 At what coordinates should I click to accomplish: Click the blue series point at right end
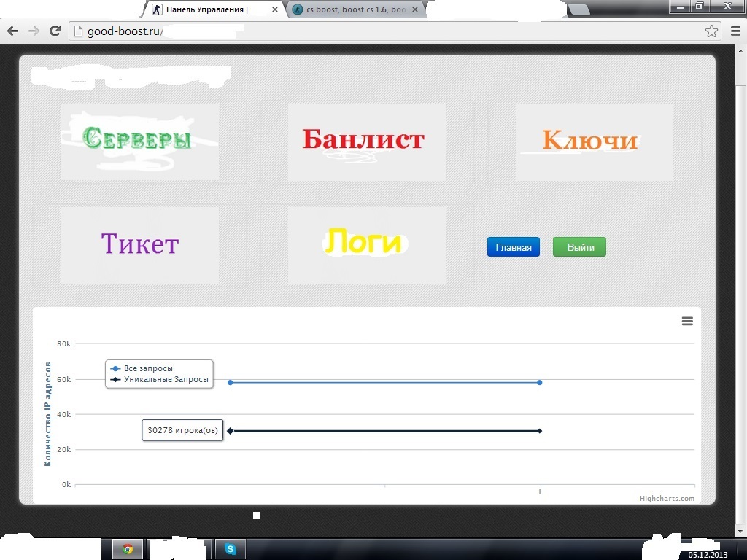[539, 382]
